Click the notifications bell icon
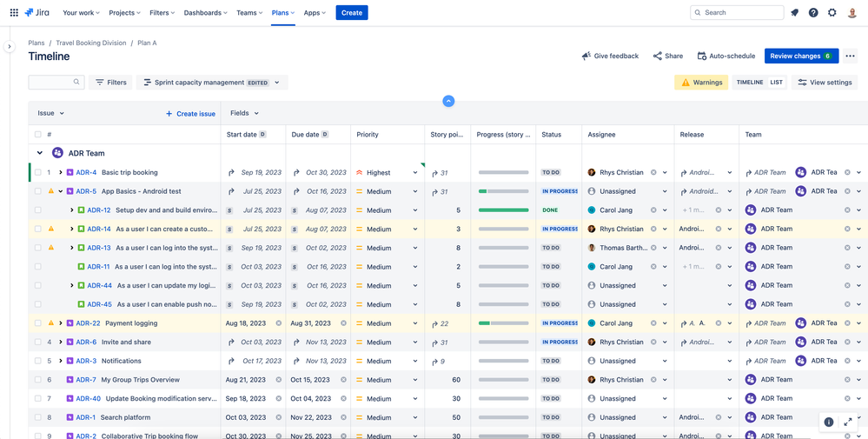This screenshot has width=868, height=439. [794, 13]
